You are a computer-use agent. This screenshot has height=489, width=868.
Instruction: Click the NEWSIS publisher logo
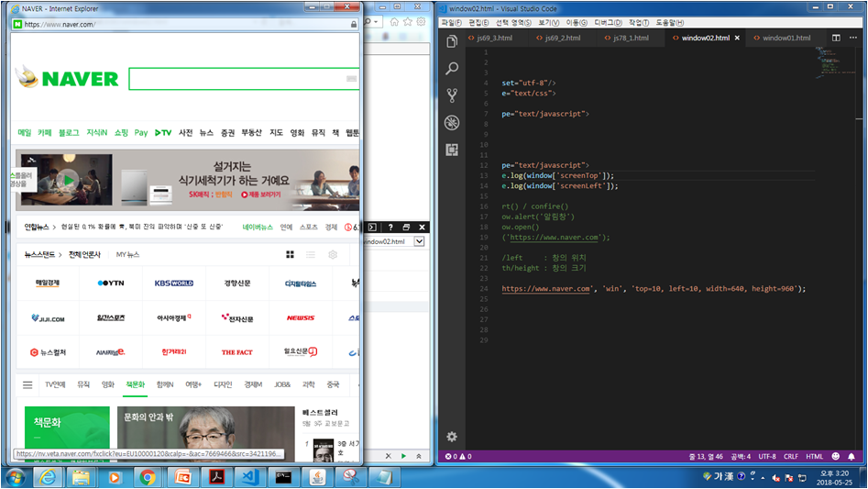tap(301, 317)
